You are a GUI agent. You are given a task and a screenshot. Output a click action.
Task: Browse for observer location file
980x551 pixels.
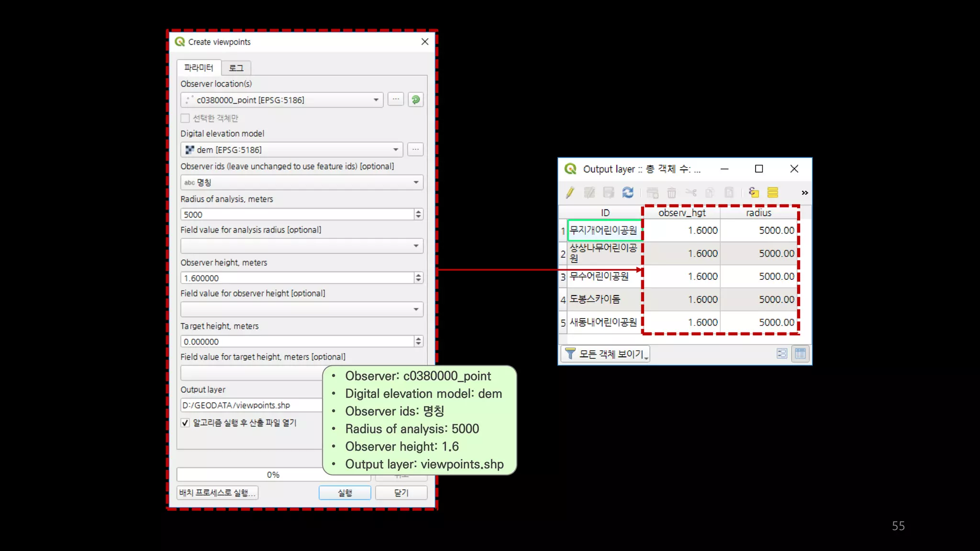pos(395,100)
